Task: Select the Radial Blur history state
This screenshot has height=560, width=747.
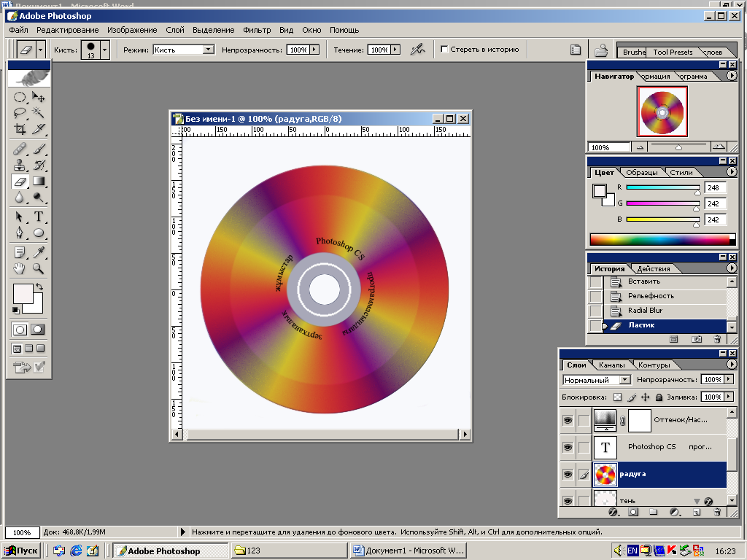Action: (x=665, y=311)
